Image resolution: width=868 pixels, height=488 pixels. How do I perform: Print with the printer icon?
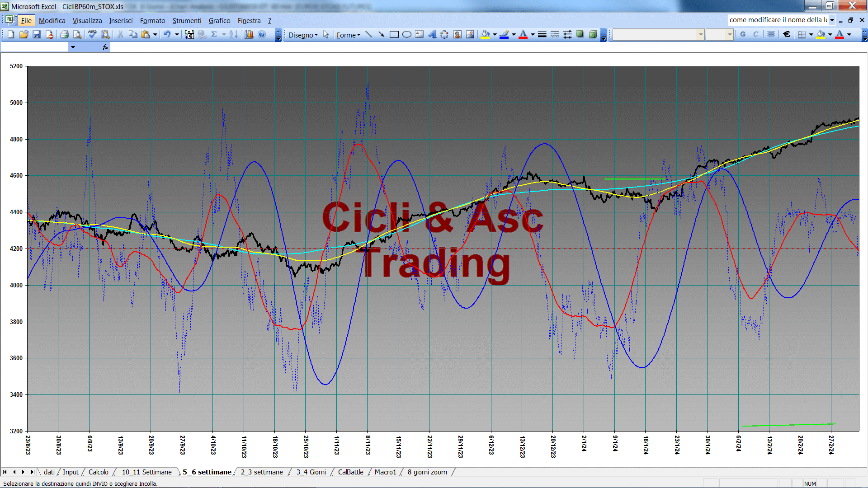[x=64, y=34]
